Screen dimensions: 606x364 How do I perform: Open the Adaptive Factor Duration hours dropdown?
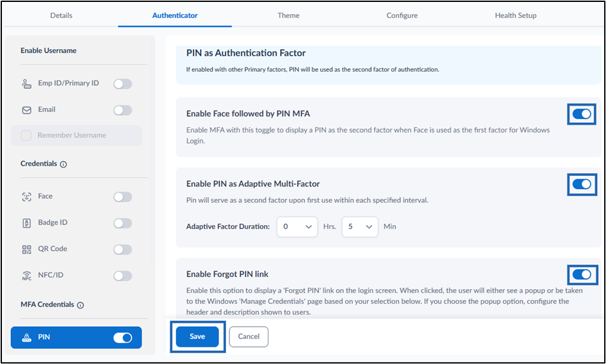coord(297,226)
